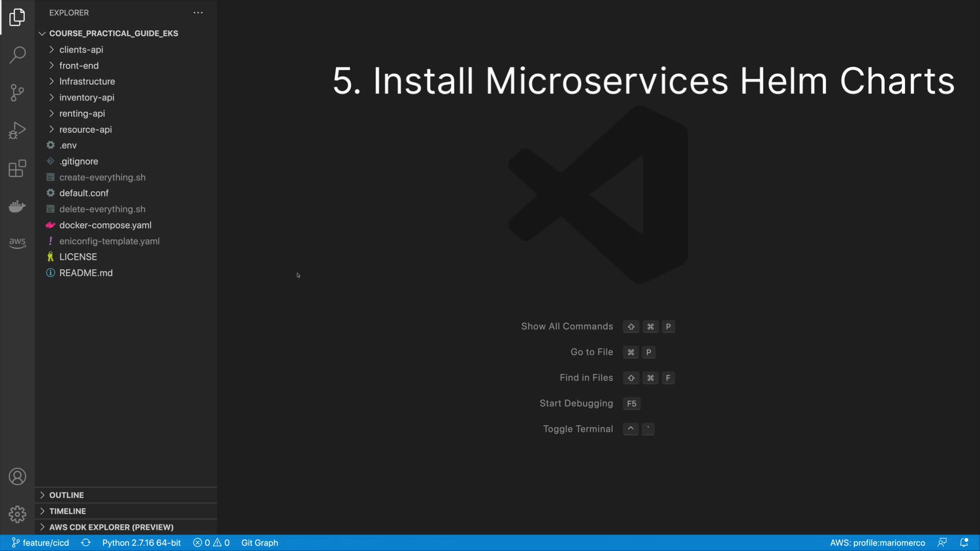This screenshot has height=551, width=980.
Task: Open the Extensions view
Action: pyautogui.click(x=17, y=168)
